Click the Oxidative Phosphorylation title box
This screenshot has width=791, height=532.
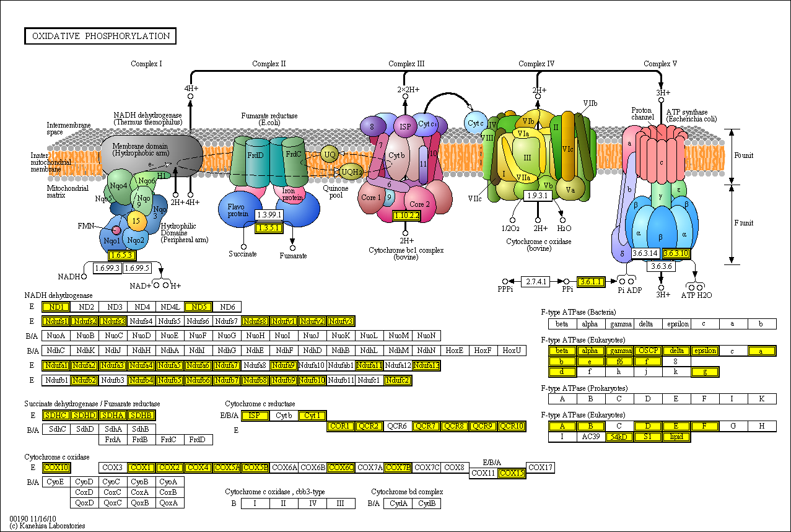(x=100, y=36)
